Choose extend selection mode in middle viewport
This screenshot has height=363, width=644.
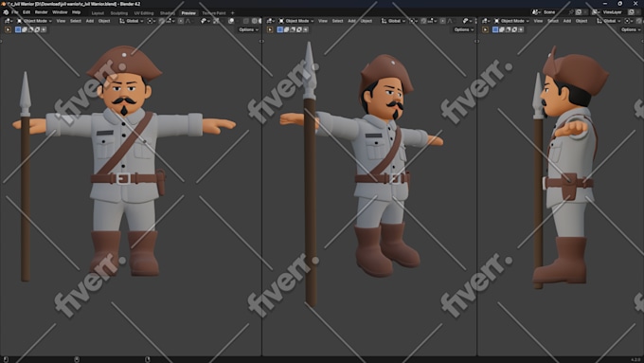(286, 29)
